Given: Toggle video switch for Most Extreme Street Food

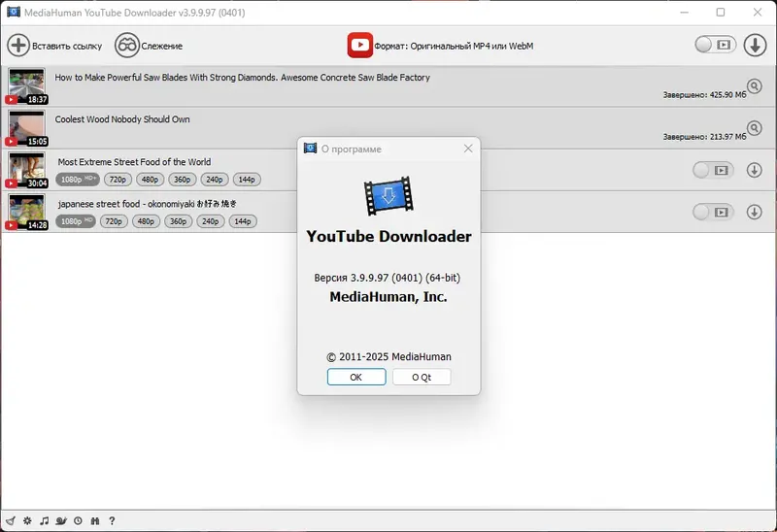Looking at the screenshot, I should [713, 171].
